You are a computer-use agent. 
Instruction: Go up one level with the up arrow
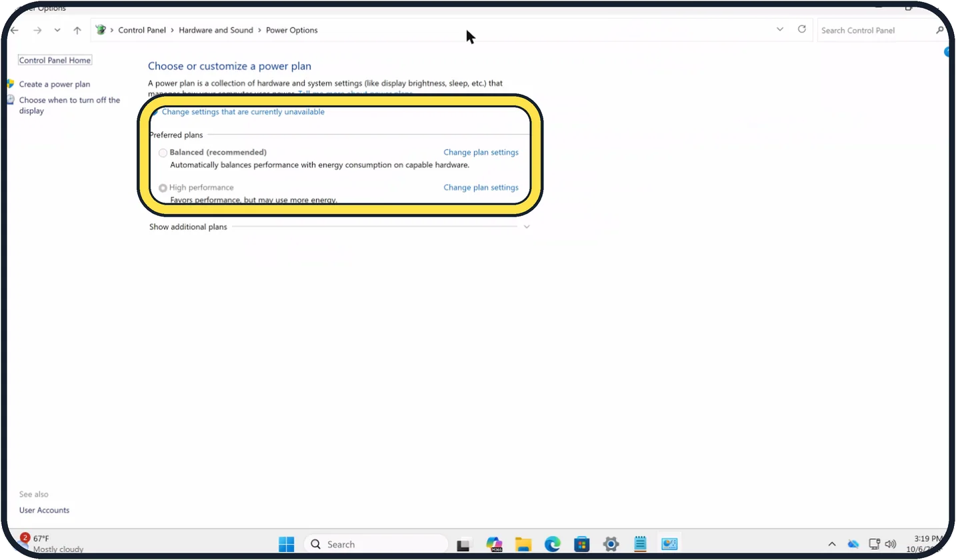77,30
